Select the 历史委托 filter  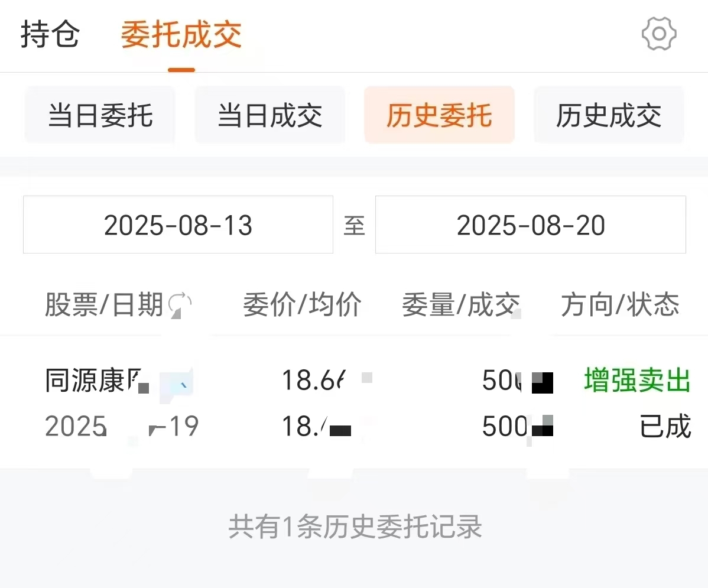coord(439,115)
